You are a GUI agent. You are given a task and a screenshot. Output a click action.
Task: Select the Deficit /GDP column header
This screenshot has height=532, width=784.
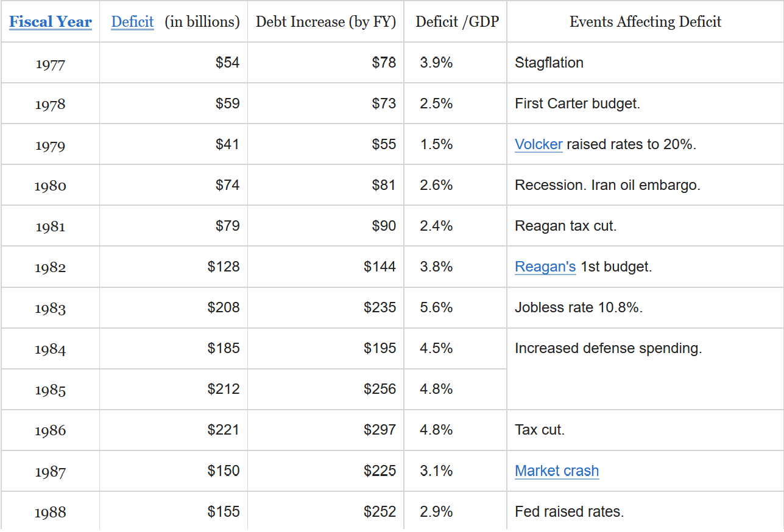coord(457,22)
